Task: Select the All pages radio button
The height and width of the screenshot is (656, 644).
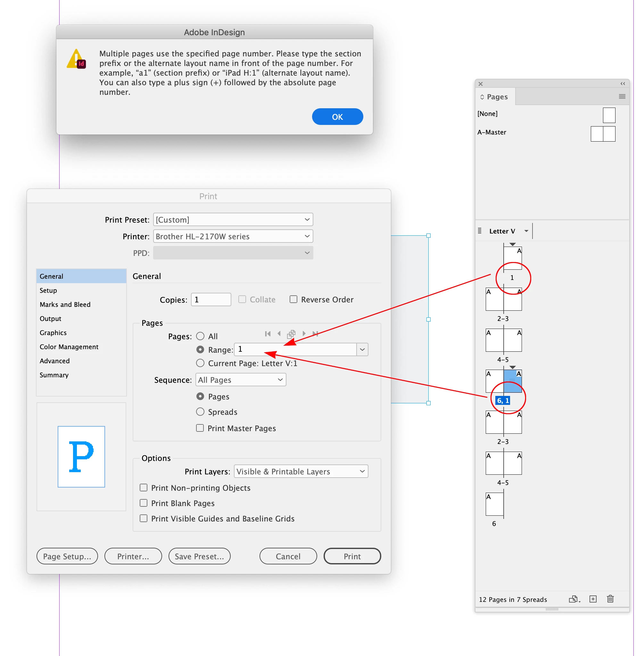Action: [x=200, y=336]
